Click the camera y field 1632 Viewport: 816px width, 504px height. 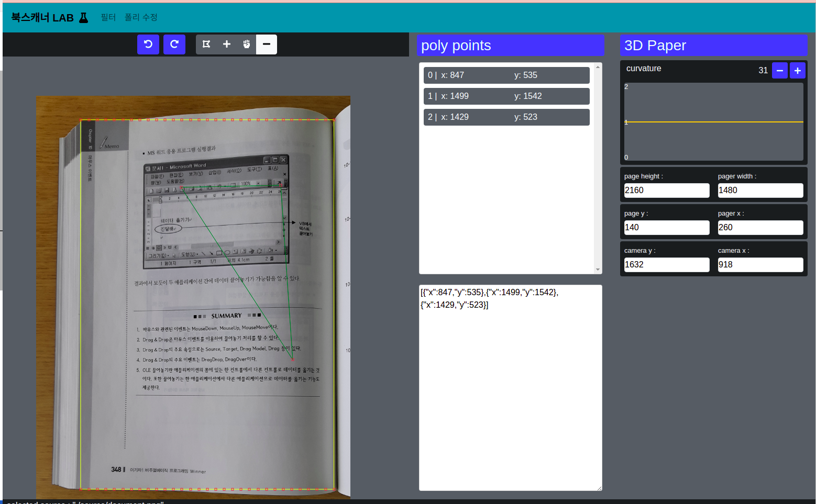point(666,265)
